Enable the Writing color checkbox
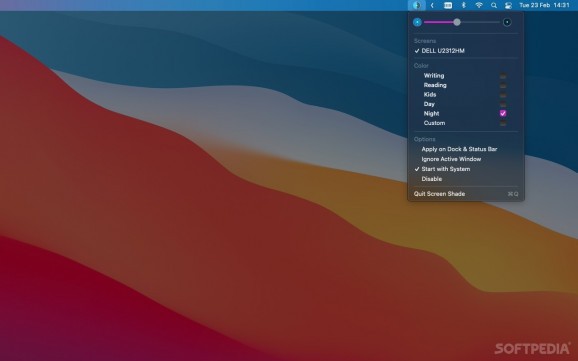578x361 pixels. [503, 76]
